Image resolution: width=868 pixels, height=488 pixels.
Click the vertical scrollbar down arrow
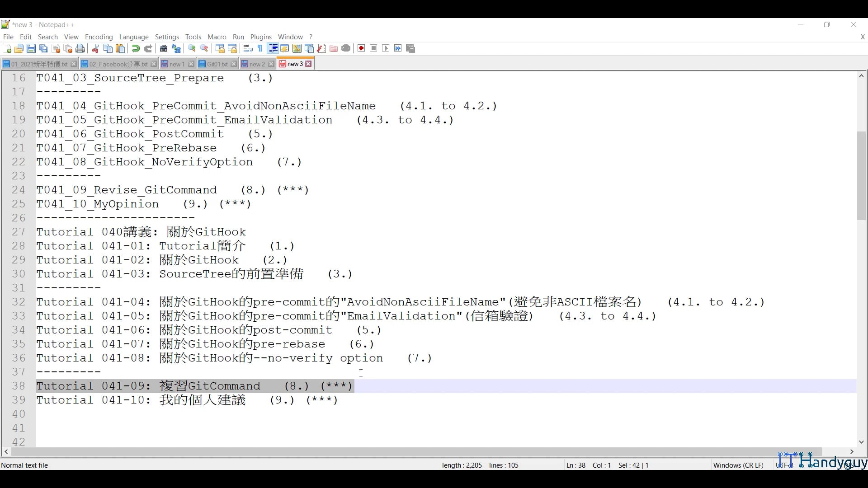click(x=862, y=443)
